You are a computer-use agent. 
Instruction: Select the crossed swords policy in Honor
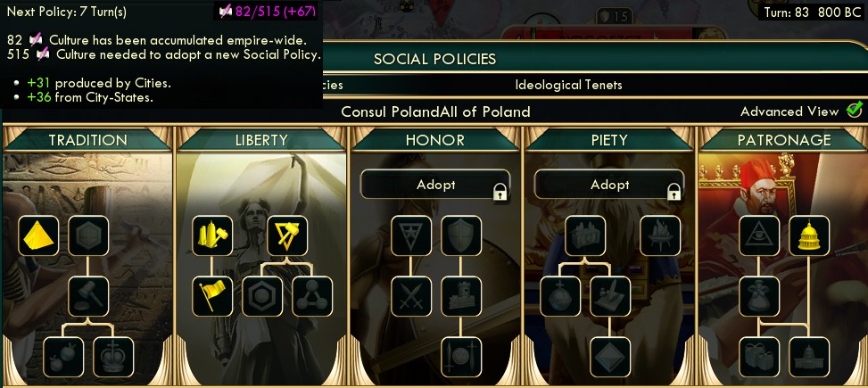click(411, 296)
